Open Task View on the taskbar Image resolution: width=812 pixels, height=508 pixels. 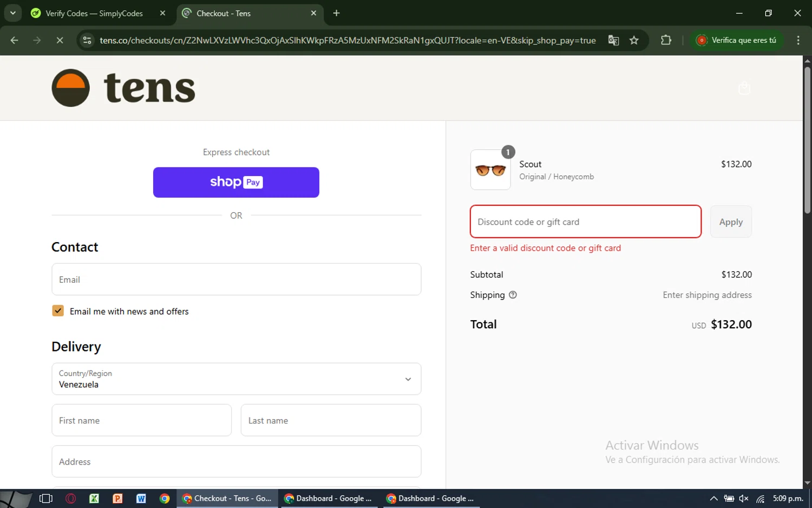click(46, 498)
